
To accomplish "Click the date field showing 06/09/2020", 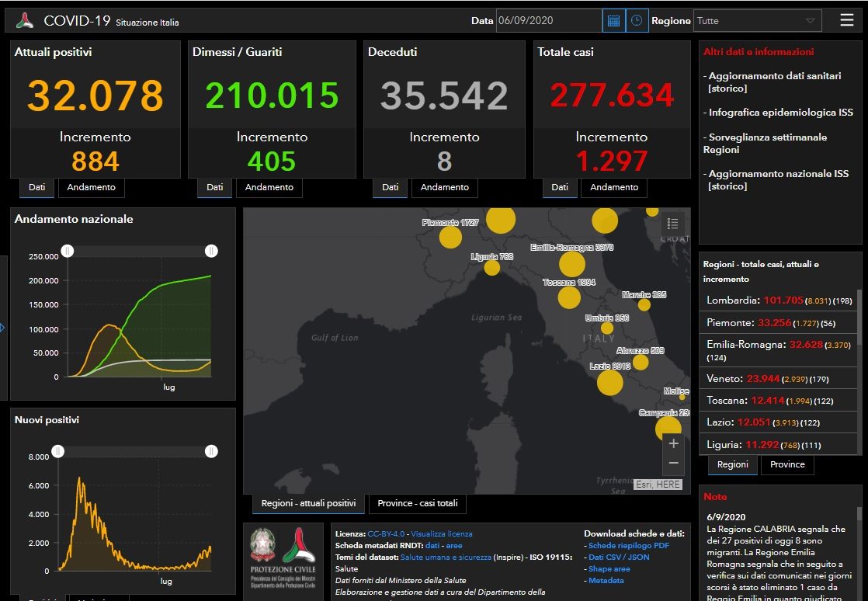I will [x=548, y=21].
